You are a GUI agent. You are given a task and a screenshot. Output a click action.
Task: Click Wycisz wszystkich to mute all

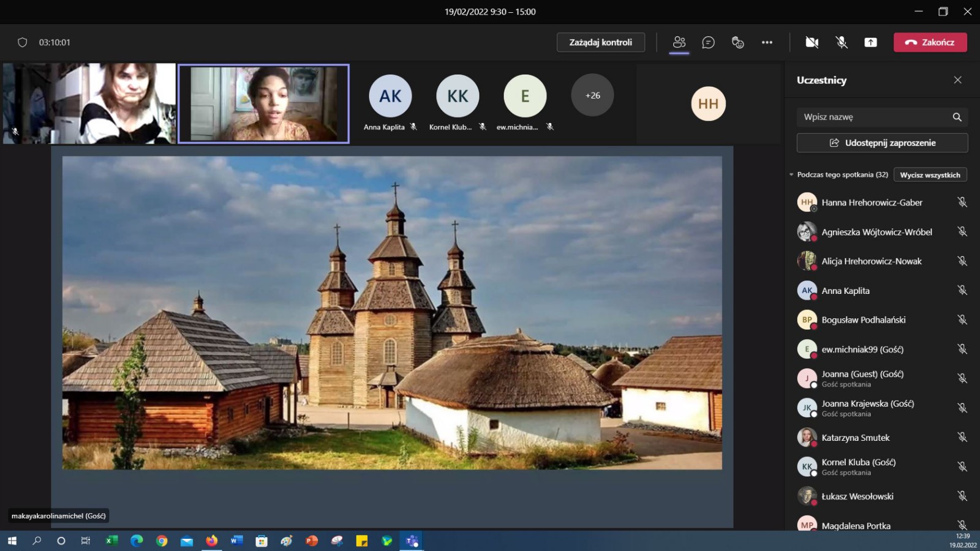coord(930,175)
